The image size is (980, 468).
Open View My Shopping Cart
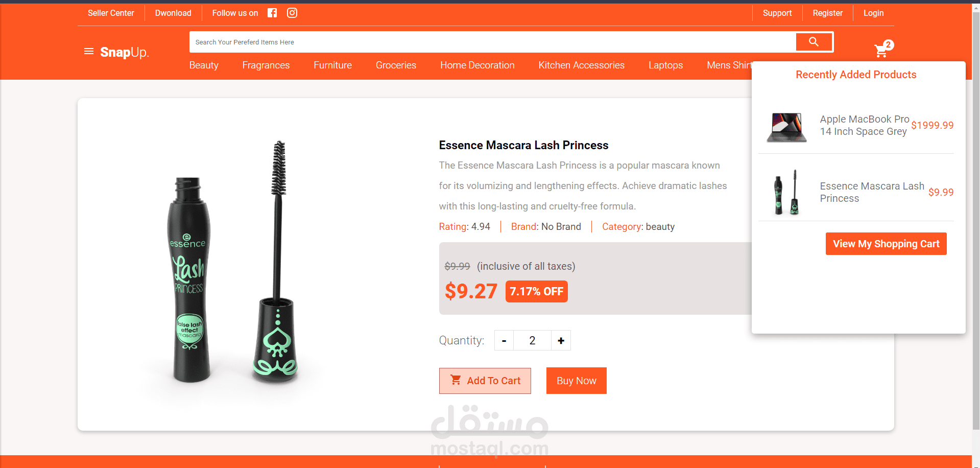886,244
